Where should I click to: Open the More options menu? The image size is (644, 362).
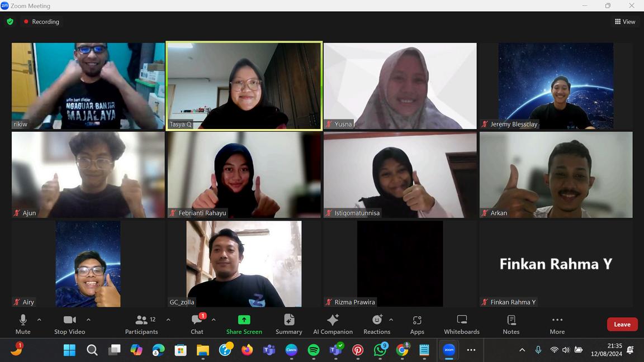point(557,324)
